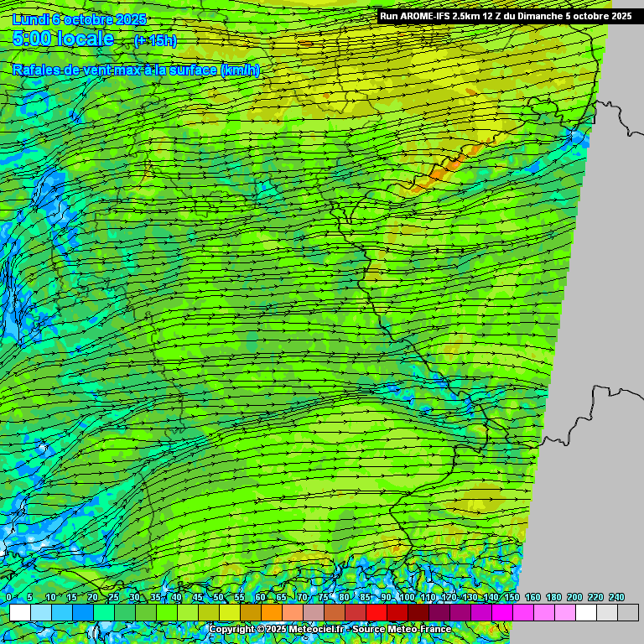Click the 5:00 locale time label
This screenshot has width=644, height=644.
[63, 39]
